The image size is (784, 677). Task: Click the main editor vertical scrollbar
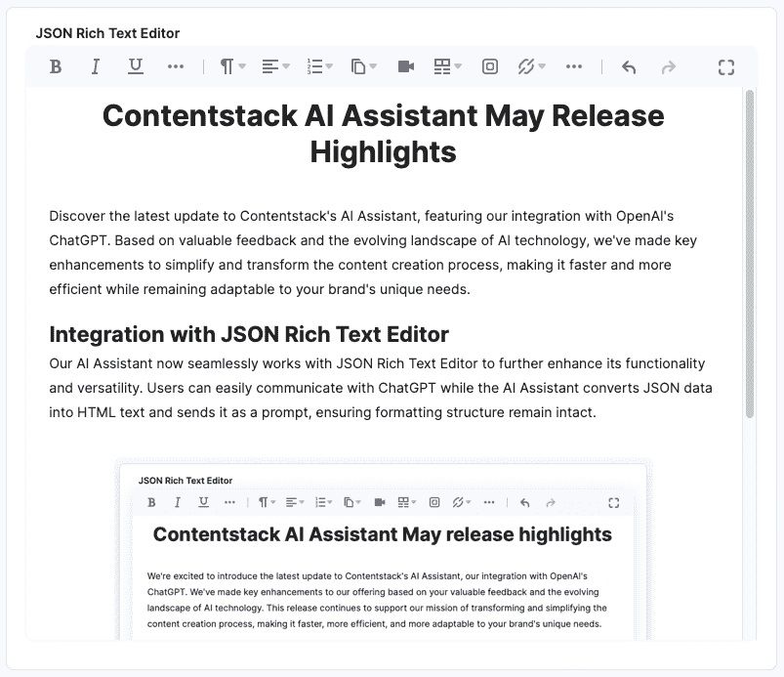(x=750, y=254)
